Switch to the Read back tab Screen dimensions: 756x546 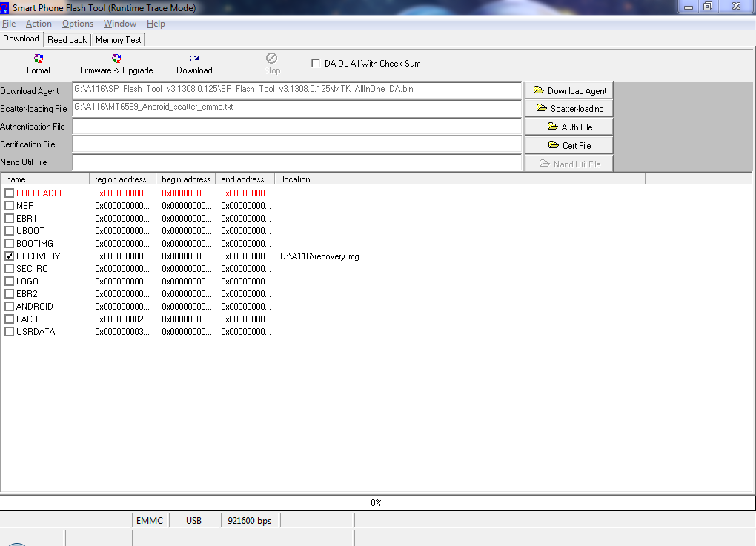coord(67,40)
